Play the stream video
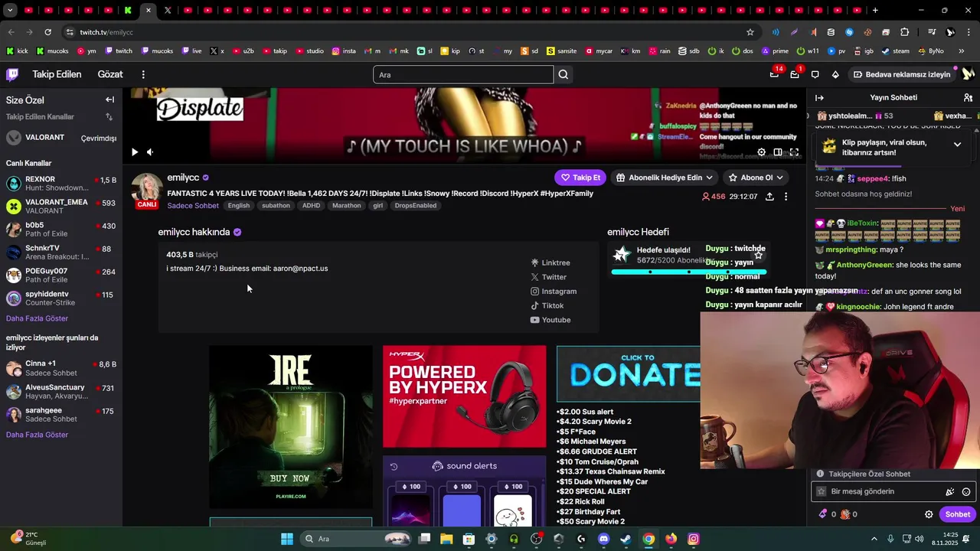Viewport: 980px width, 551px height. 135,152
